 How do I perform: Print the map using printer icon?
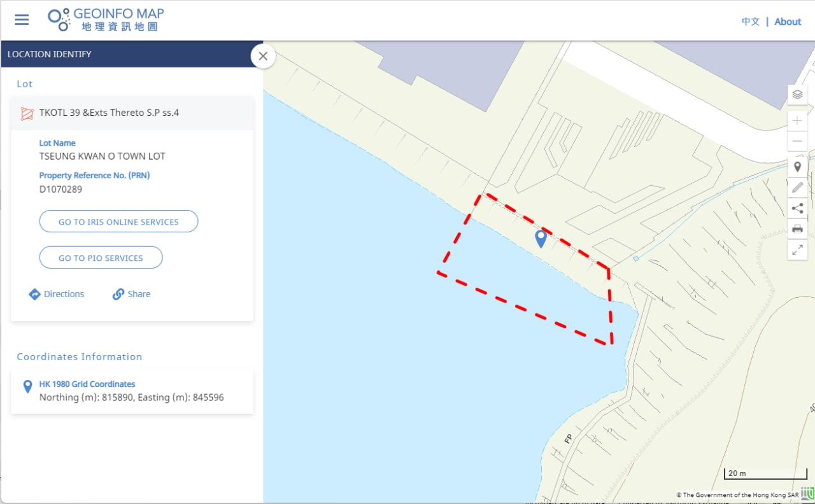pos(797,229)
